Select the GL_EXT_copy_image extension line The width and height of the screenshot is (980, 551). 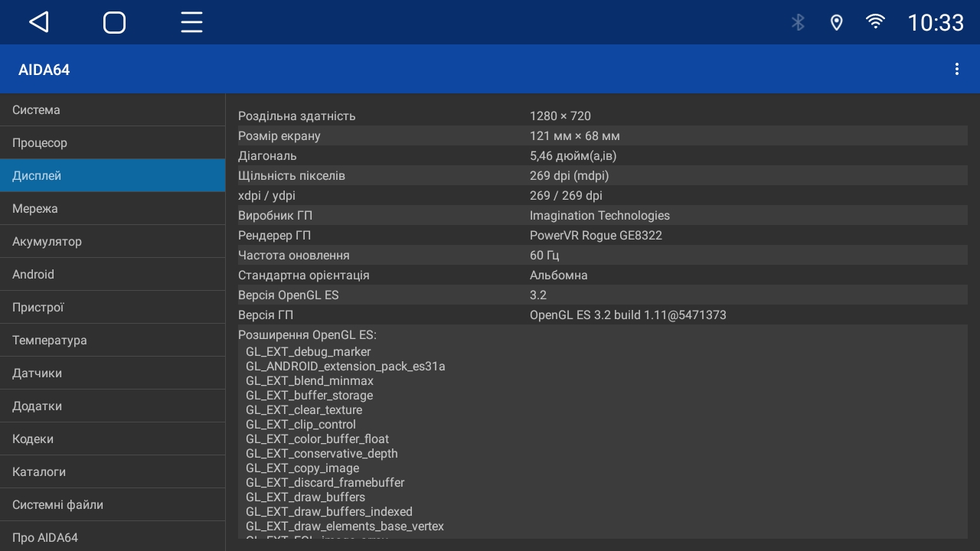(x=302, y=468)
